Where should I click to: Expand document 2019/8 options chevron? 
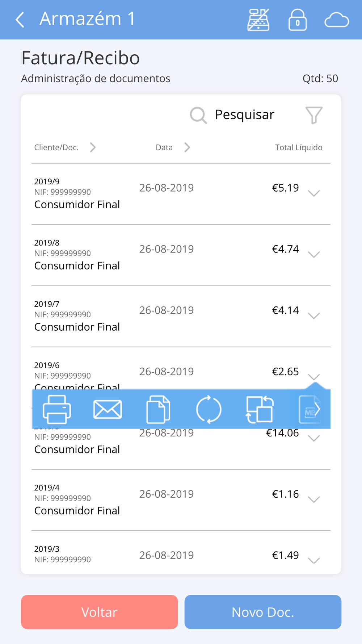(x=314, y=254)
